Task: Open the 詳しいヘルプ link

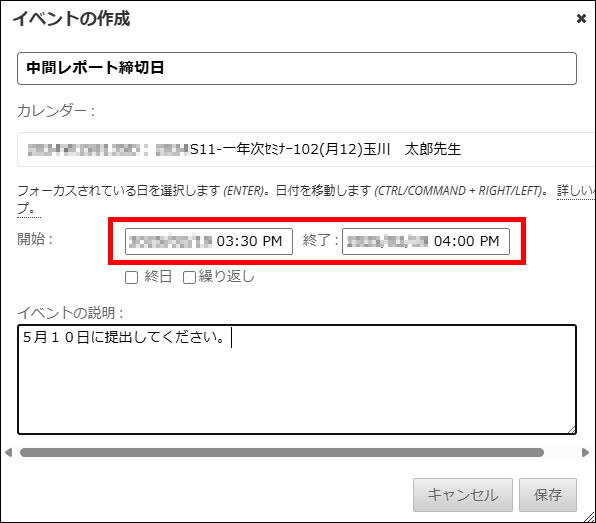Action: pyautogui.click(x=576, y=190)
